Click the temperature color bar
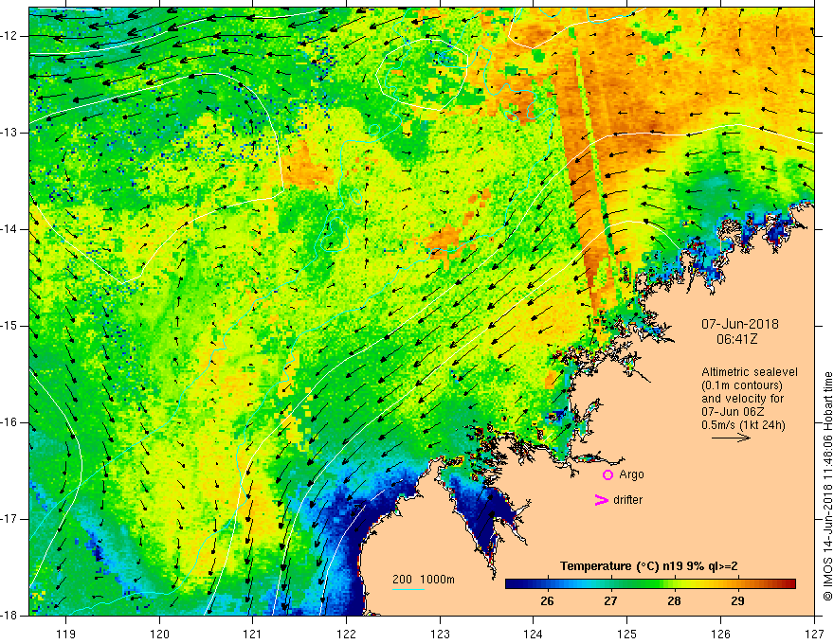This screenshot has width=834, height=644. click(x=650, y=583)
